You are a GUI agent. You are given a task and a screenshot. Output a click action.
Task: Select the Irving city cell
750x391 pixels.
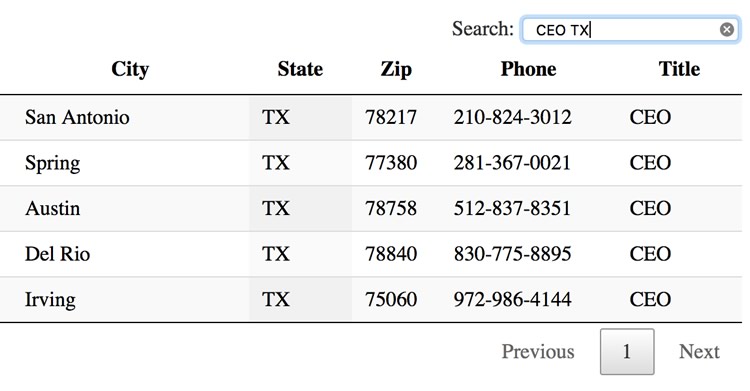[x=50, y=300]
